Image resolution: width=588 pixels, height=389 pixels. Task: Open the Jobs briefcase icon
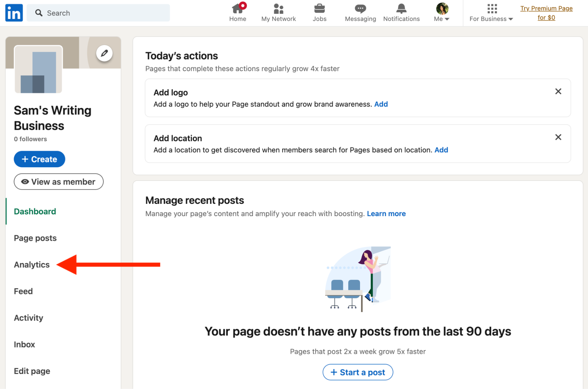pyautogui.click(x=319, y=9)
